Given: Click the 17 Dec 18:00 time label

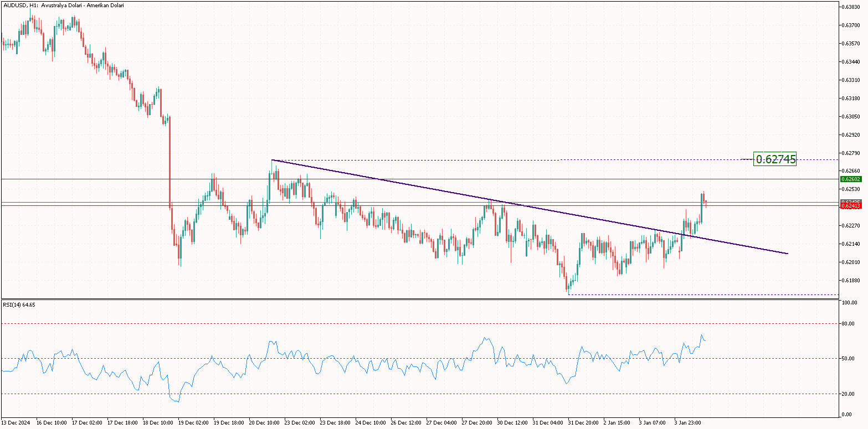Looking at the screenshot, I should (x=123, y=422).
